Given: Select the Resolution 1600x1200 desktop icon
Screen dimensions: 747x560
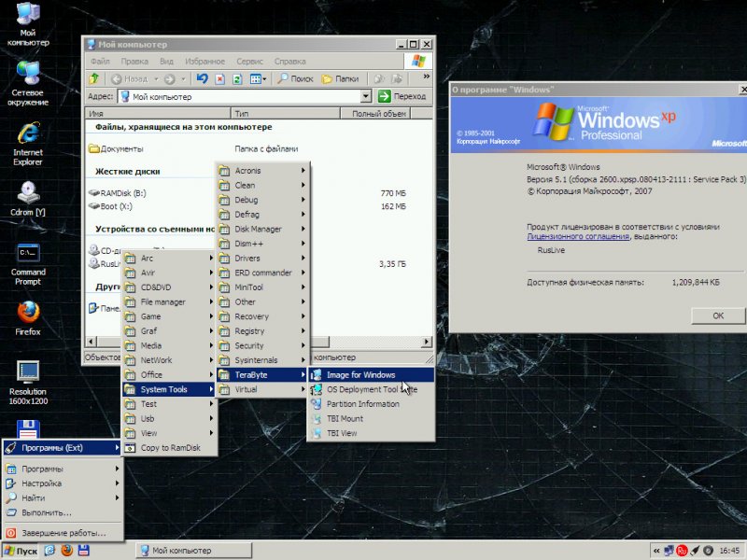Looking at the screenshot, I should click(28, 383).
